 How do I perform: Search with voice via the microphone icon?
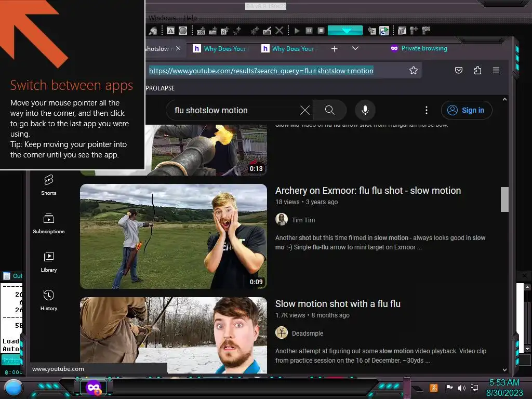click(365, 110)
